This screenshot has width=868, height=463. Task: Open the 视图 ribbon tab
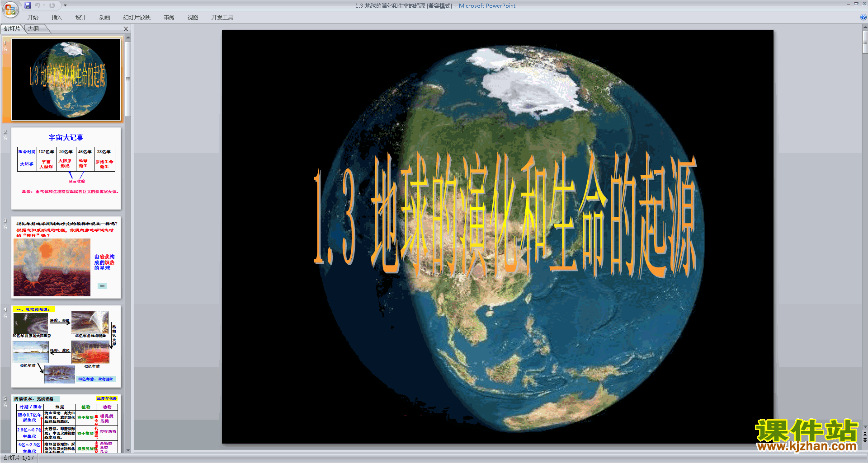[193, 18]
